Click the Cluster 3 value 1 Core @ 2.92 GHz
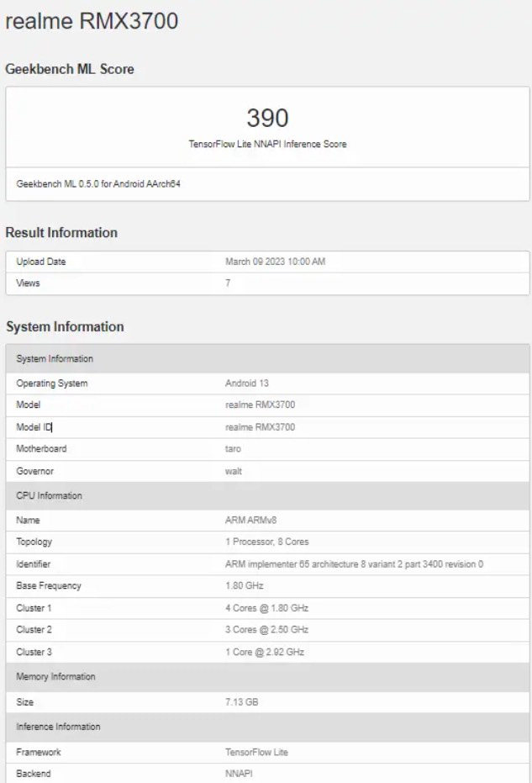532x783 pixels. [264, 652]
